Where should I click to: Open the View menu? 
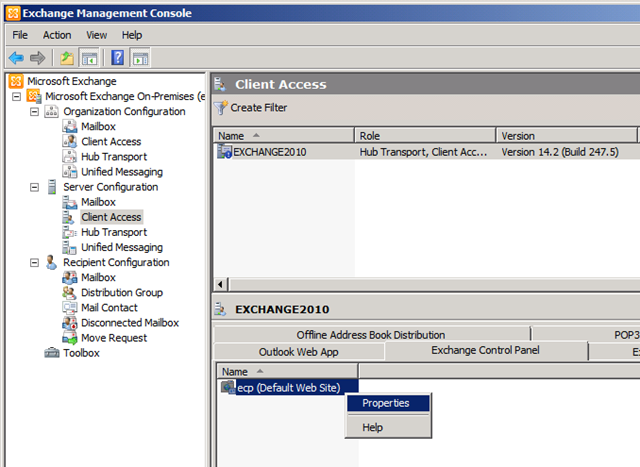[96, 35]
